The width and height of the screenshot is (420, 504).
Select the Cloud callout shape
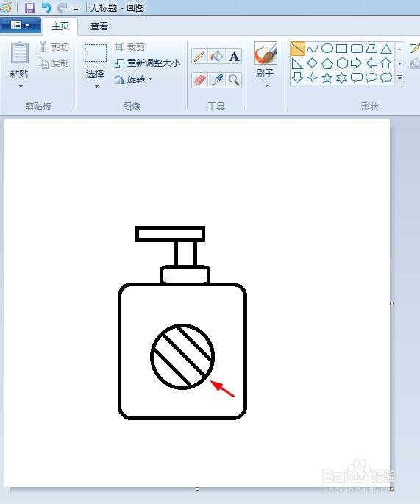386,78
